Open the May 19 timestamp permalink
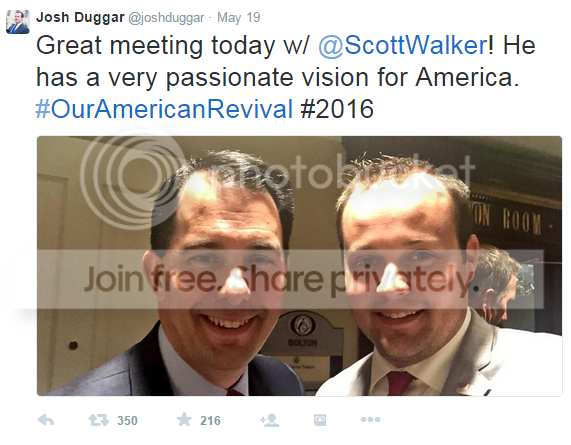The image size is (571, 445). point(239,17)
